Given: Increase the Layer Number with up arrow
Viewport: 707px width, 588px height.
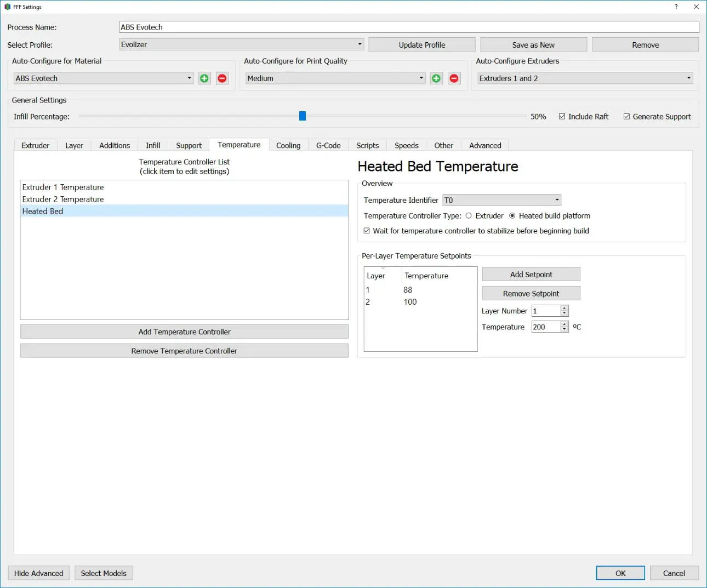Looking at the screenshot, I should coord(565,308).
